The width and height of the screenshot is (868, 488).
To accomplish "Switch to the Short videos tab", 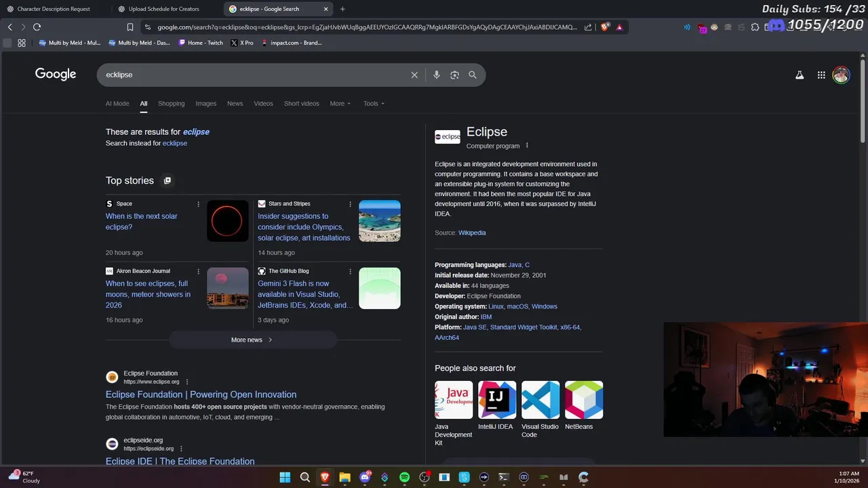I will click(301, 104).
